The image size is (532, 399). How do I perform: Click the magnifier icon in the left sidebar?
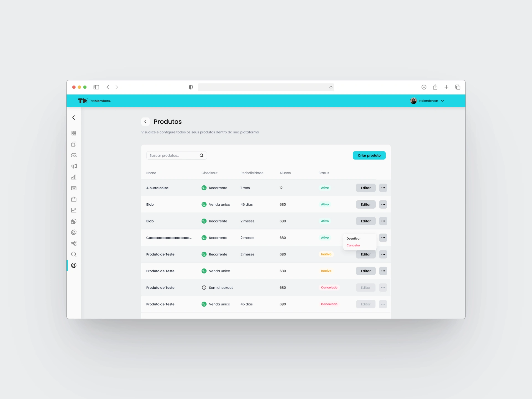(74, 254)
